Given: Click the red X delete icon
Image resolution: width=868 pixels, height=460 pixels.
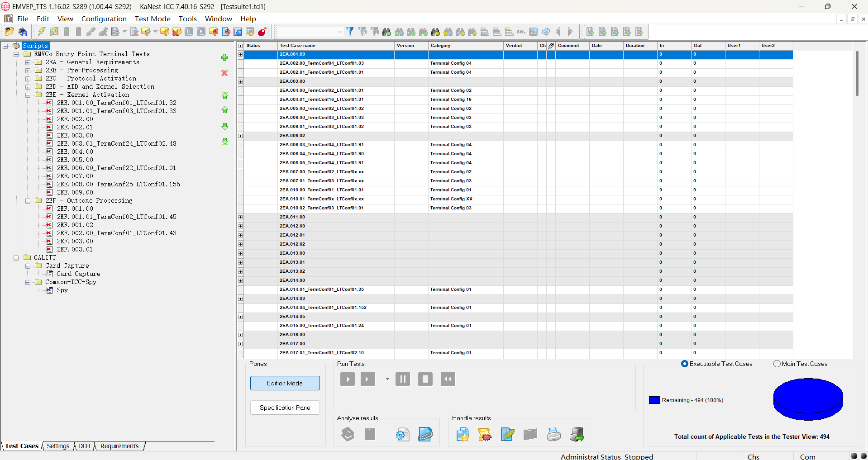Looking at the screenshot, I should 224,73.
